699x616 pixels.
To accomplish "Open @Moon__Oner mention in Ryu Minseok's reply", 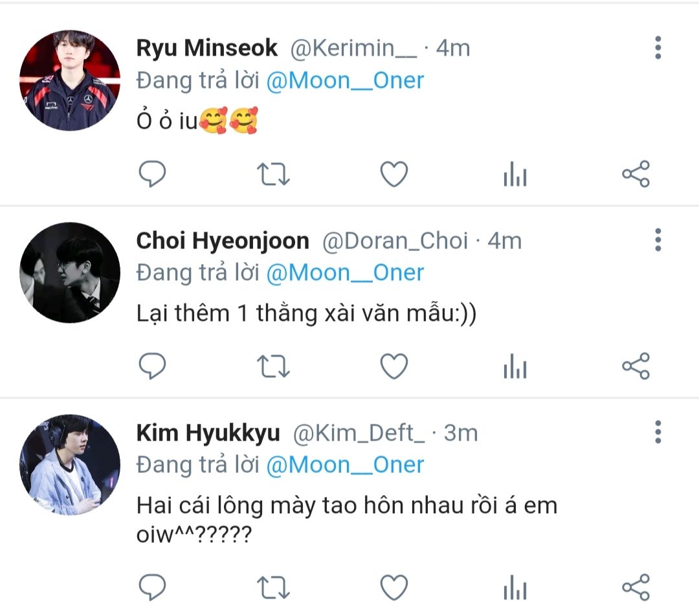I will [x=345, y=80].
